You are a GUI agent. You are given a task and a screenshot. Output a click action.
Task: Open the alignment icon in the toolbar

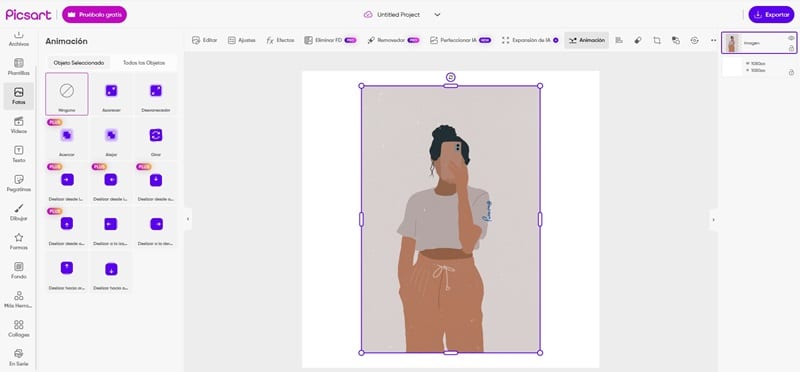[x=619, y=40]
